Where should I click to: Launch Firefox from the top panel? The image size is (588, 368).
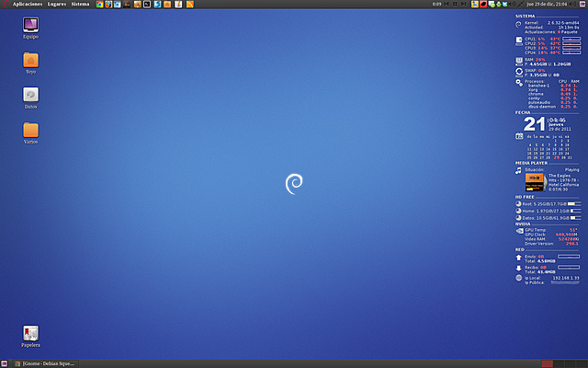coord(108,4)
